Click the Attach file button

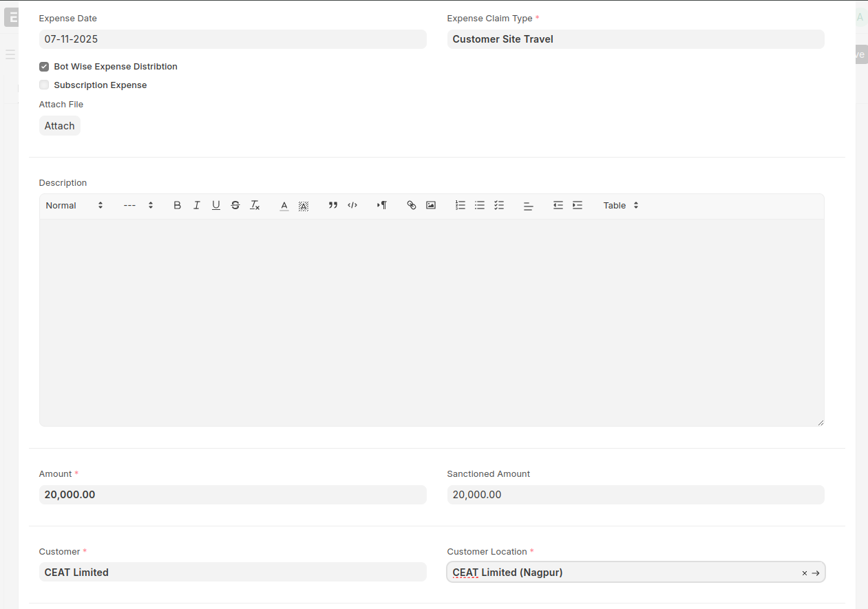[x=60, y=126]
